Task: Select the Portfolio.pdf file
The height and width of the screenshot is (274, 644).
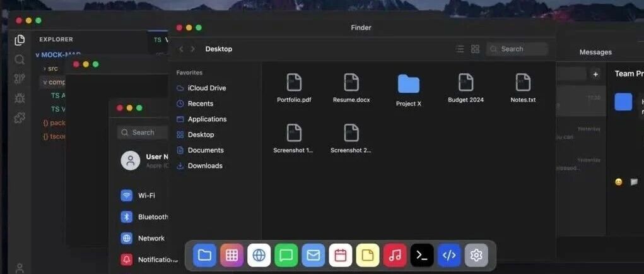Action: [x=294, y=88]
